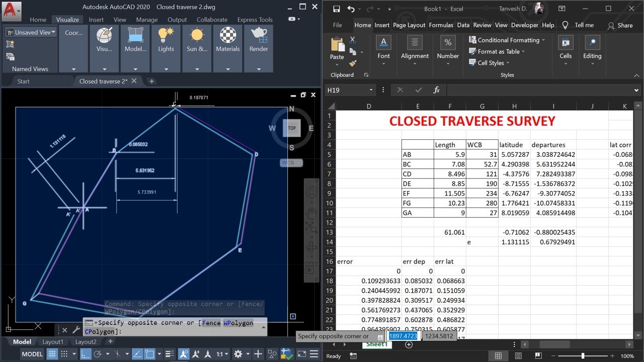
Task: Open the Start tab in AutoCAD
Action: pyautogui.click(x=23, y=81)
